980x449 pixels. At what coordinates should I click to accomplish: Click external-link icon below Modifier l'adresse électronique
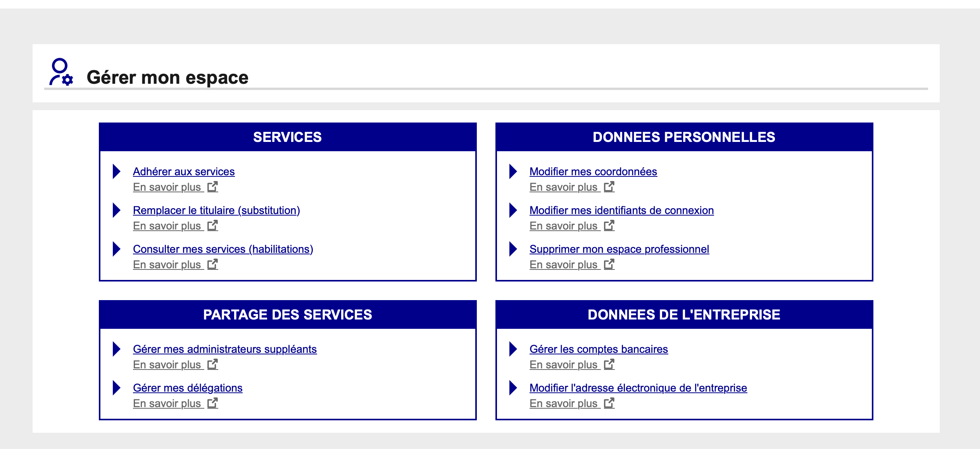pos(609,403)
